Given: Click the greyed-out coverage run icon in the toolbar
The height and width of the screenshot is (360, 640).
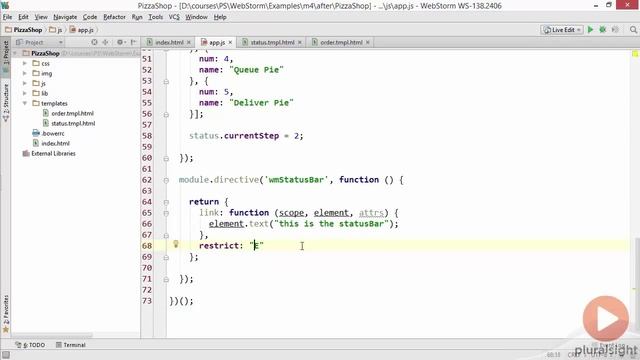Looking at the screenshot, I should click(x=615, y=30).
